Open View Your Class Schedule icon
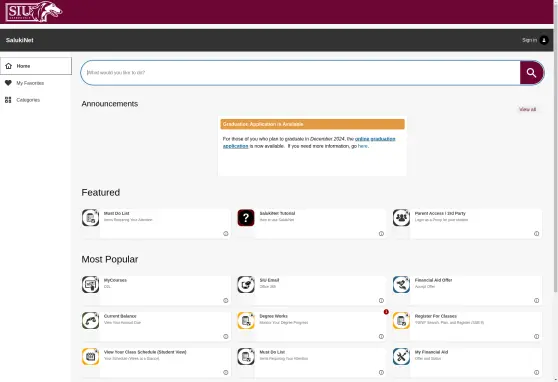Viewport: 558px width, 382px height. coord(90,356)
